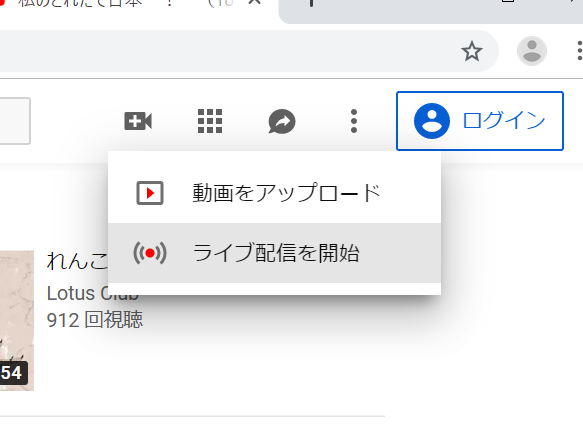Open the Lotus Club channel link
The image size is (583, 438).
click(x=93, y=293)
